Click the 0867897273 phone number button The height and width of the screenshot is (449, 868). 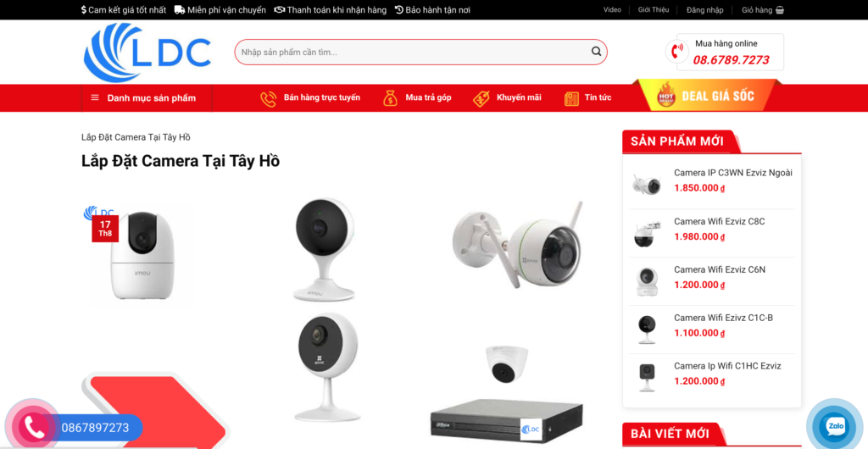(95, 428)
